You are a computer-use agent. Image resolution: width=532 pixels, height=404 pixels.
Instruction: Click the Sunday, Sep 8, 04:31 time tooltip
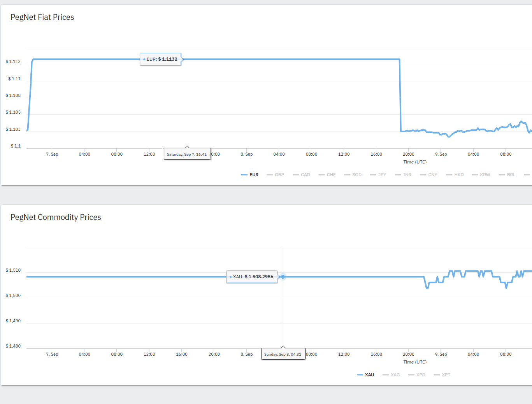point(283,354)
